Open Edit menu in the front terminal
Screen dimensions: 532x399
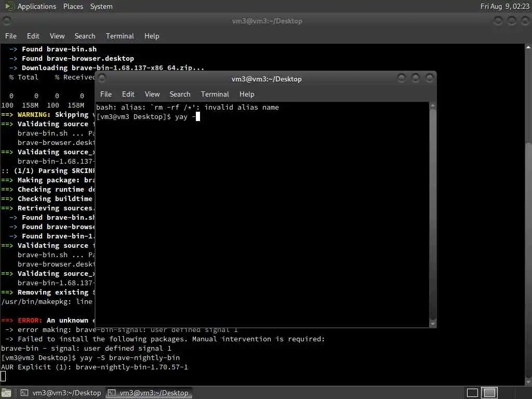[128, 95]
